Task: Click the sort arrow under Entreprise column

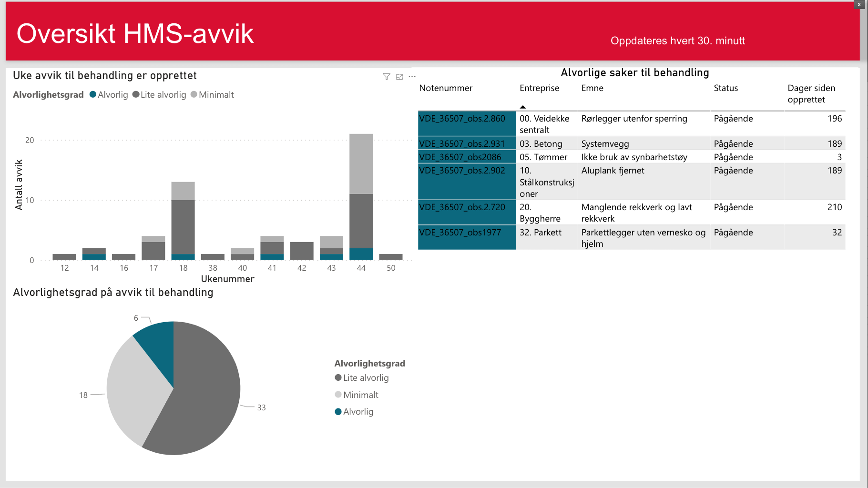Action: tap(523, 107)
